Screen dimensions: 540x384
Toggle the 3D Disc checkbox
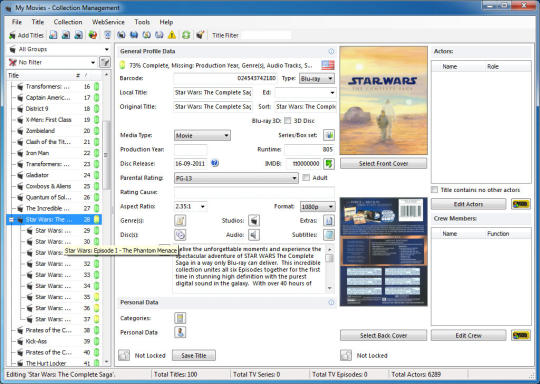point(288,121)
